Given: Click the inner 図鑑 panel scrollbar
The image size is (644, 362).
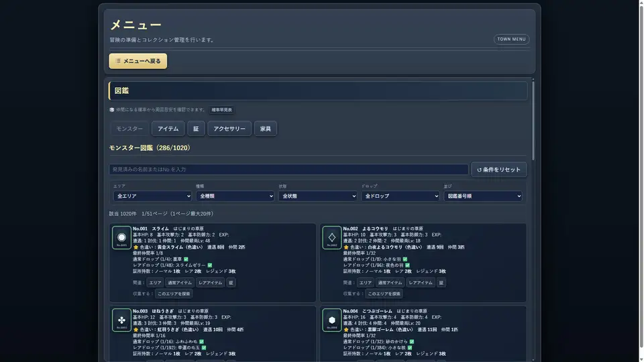Looking at the screenshot, I should 533,120.
